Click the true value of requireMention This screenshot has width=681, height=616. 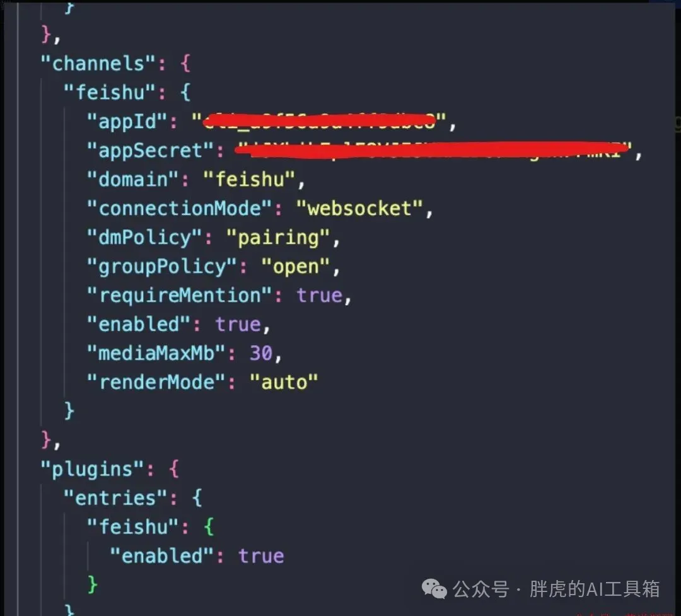click(319, 296)
